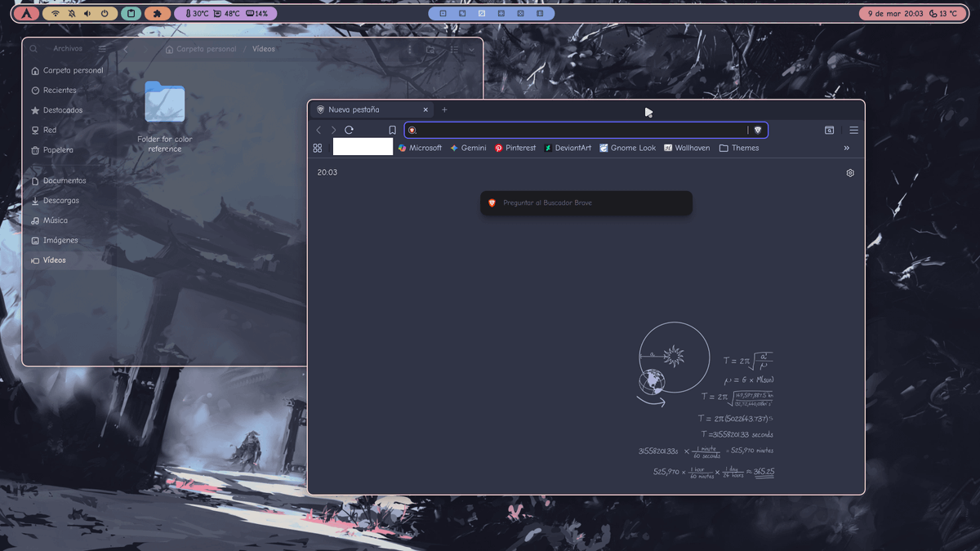Switch to the first workspace indicator
980x551 pixels.
pyautogui.click(x=443, y=14)
